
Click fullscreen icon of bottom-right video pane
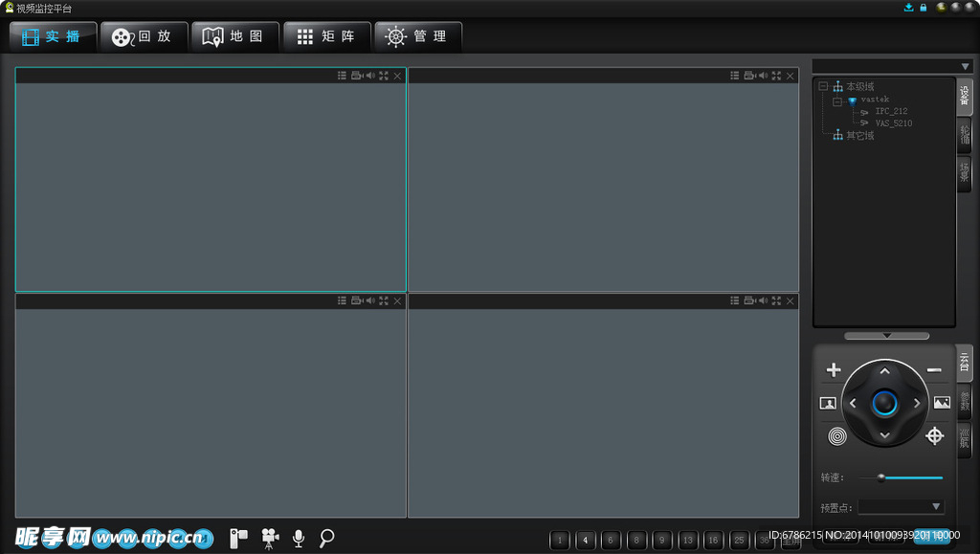coord(776,300)
